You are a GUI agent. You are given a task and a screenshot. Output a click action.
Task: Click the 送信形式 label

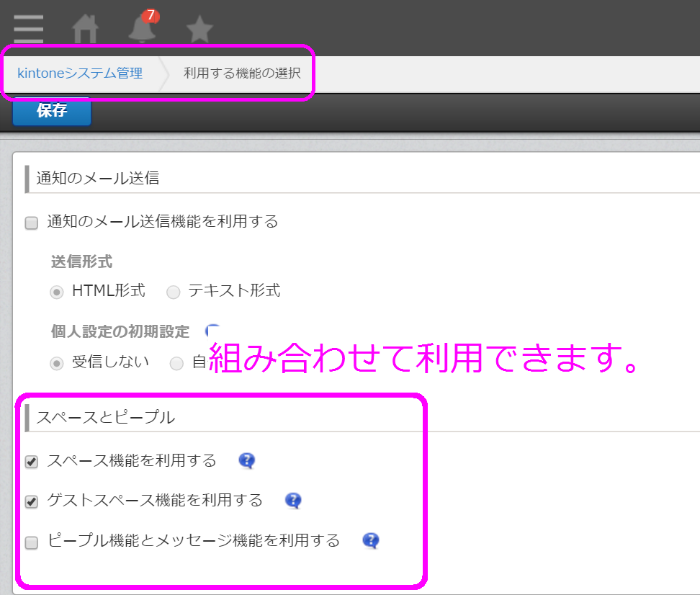[x=81, y=261]
